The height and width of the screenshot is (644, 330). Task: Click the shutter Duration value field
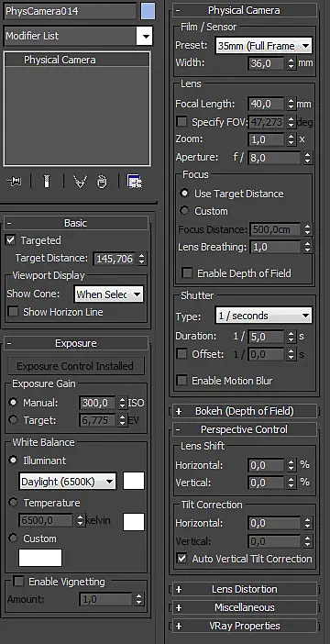(x=266, y=337)
